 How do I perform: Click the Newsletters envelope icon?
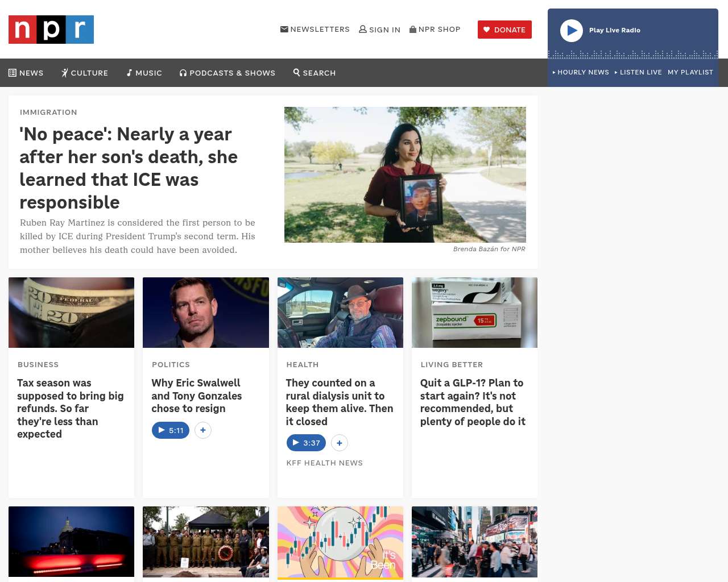284,29
